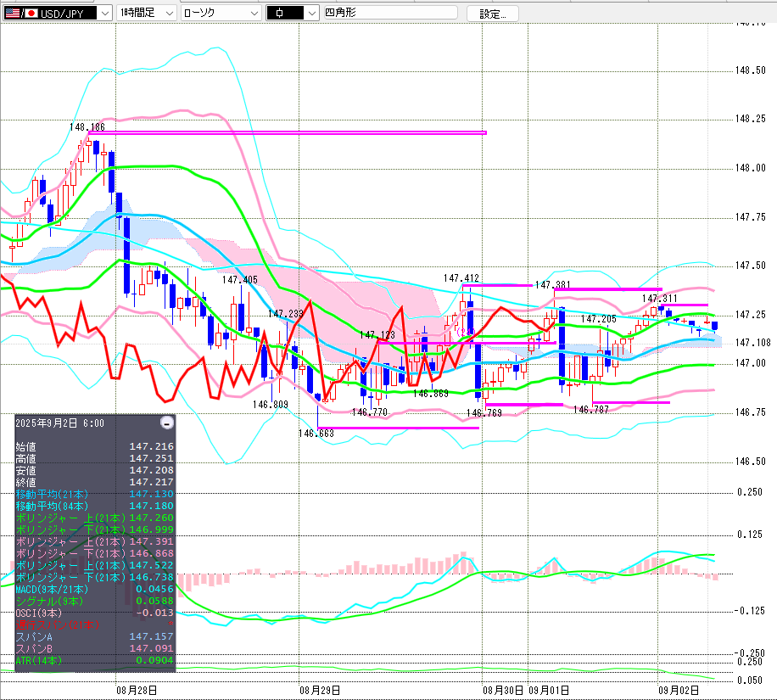777x700 pixels.
Task: Click the Bollinger upper band value 147.522
Action: [x=152, y=566]
